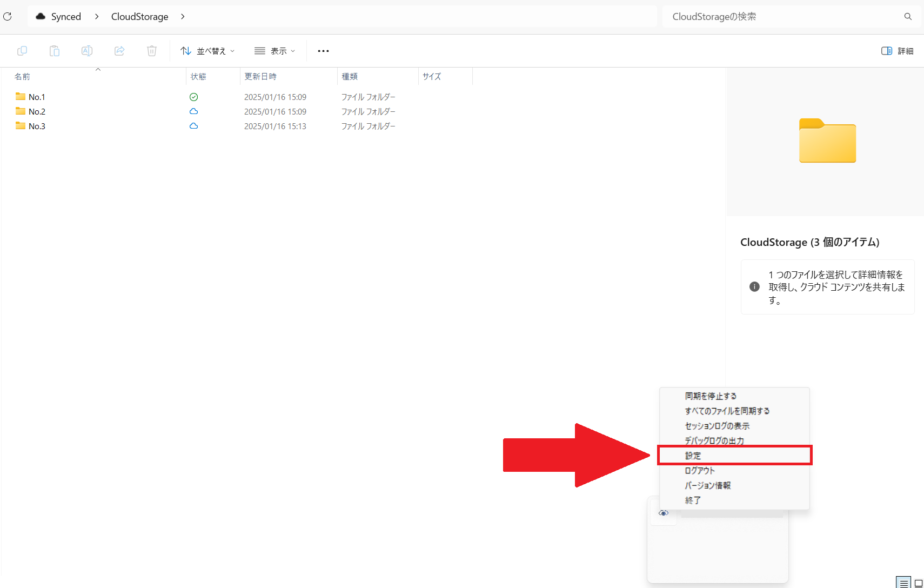Click the cloud status icon of No.2

193,111
